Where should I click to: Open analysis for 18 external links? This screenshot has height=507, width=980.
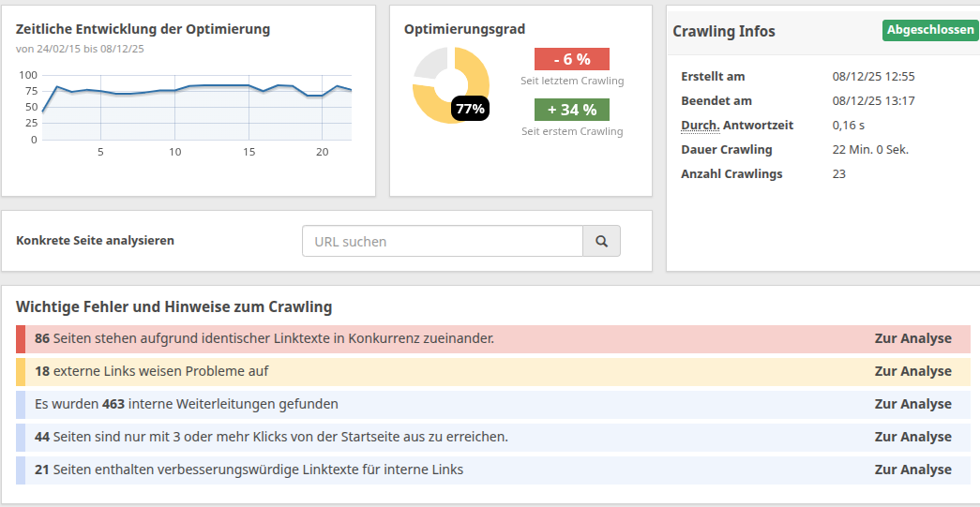pyautogui.click(x=912, y=371)
